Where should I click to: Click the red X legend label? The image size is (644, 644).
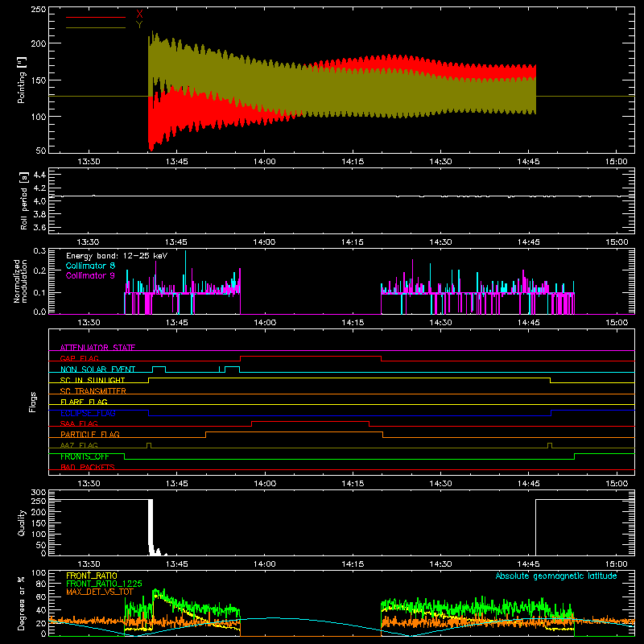click(139, 14)
